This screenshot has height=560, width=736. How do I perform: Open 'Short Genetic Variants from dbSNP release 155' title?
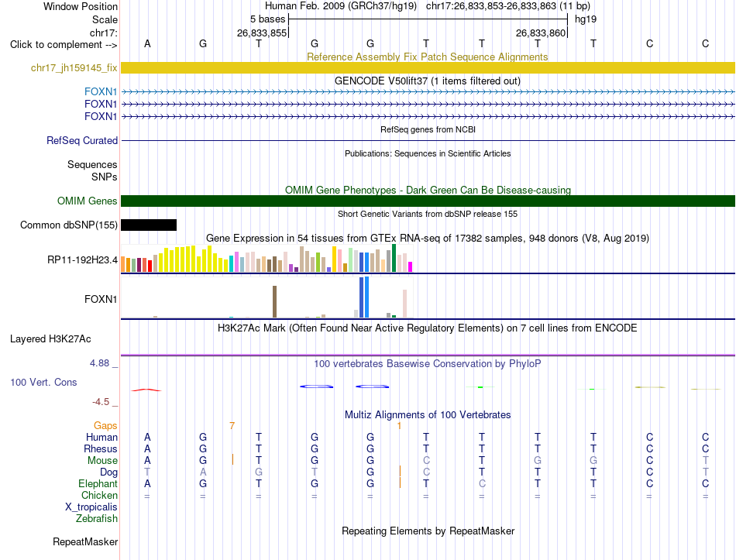[x=428, y=214]
